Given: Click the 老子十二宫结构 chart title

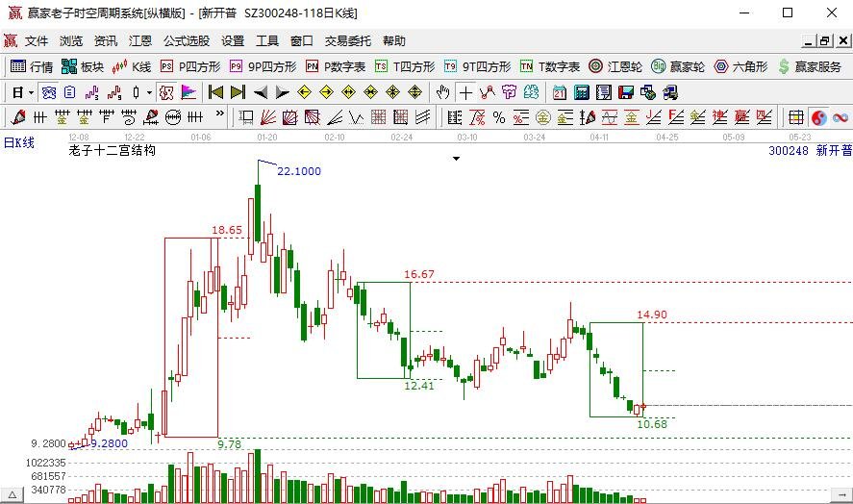Looking at the screenshot, I should click(113, 150).
